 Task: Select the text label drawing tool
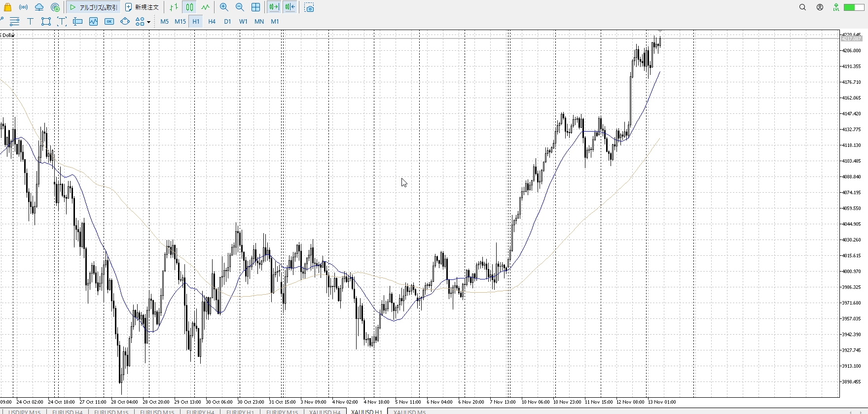[30, 21]
